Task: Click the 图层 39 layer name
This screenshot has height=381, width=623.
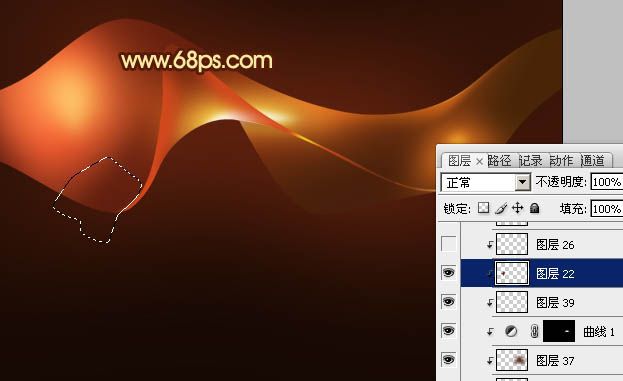Action: [555, 303]
